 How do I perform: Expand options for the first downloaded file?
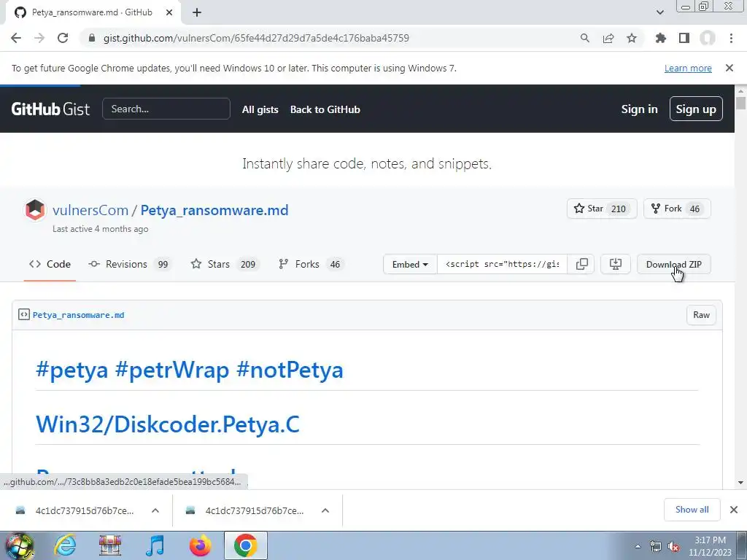(155, 510)
